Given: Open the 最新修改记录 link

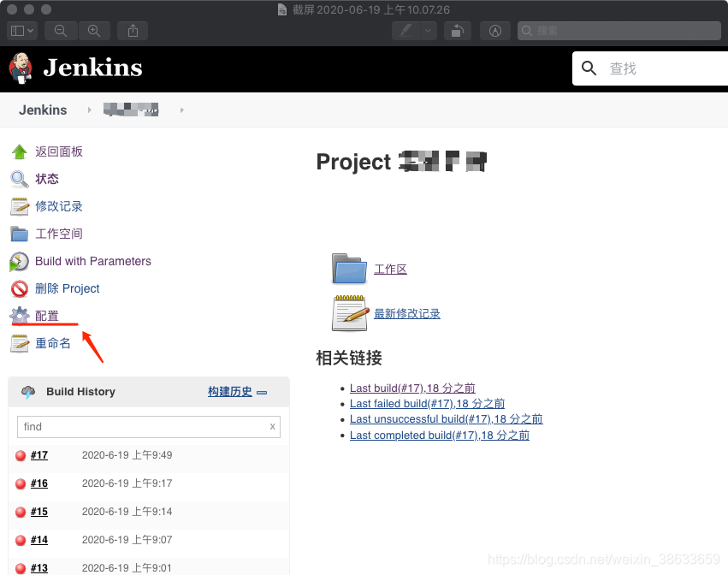Looking at the screenshot, I should tap(407, 313).
